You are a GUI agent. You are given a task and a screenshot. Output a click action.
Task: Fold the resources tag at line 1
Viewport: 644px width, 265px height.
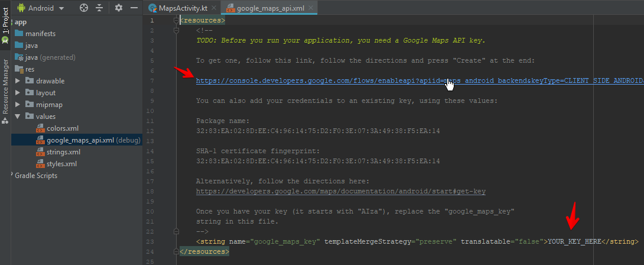[x=176, y=20]
